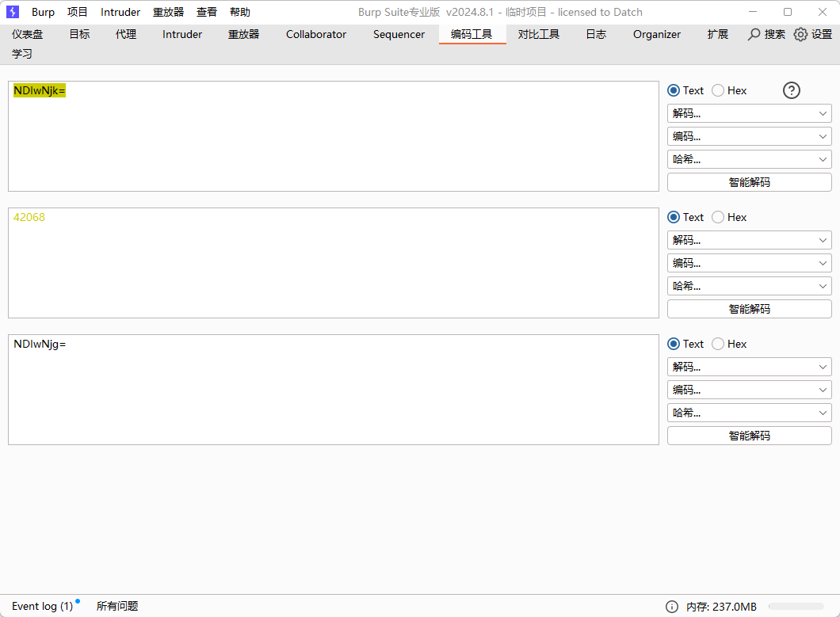This screenshot has width=840, height=617.
Task: Select Hex radio for NDIwNjg= panel
Action: pyautogui.click(x=718, y=344)
